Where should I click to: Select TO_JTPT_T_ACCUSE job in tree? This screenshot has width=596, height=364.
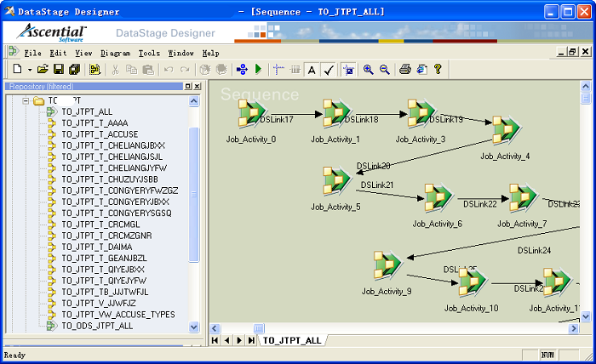pos(100,134)
